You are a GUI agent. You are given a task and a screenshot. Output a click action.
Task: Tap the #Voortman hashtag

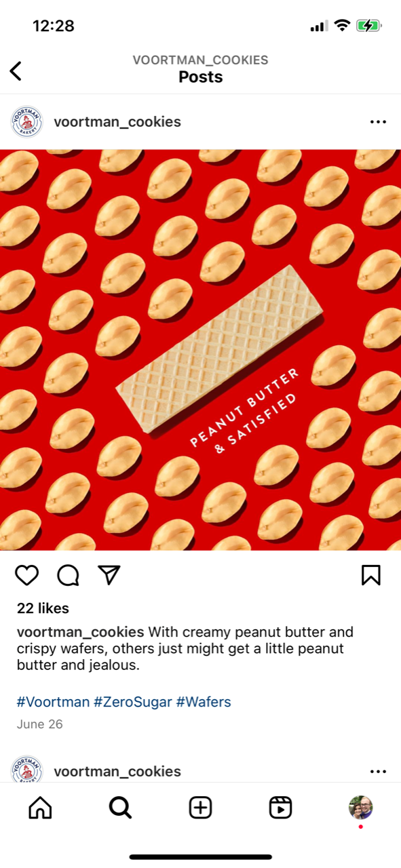point(53,702)
